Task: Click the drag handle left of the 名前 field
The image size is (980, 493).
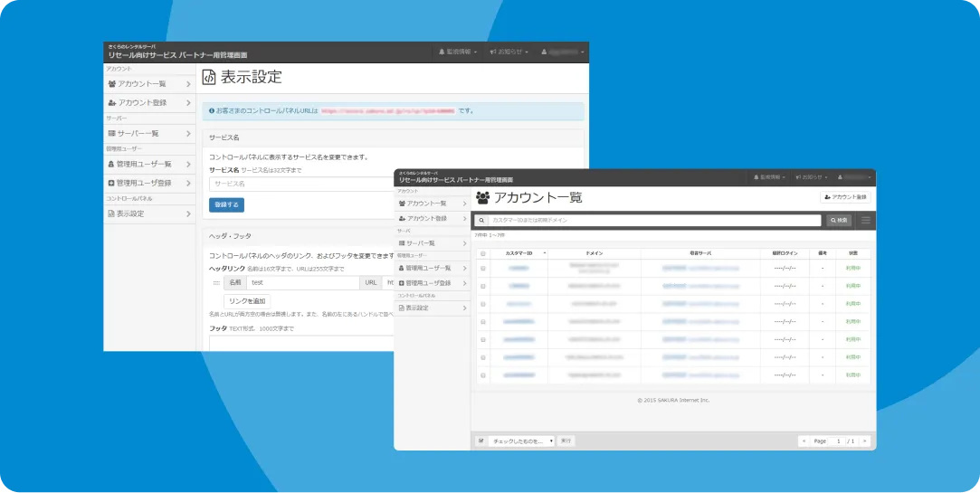Action: [x=216, y=283]
